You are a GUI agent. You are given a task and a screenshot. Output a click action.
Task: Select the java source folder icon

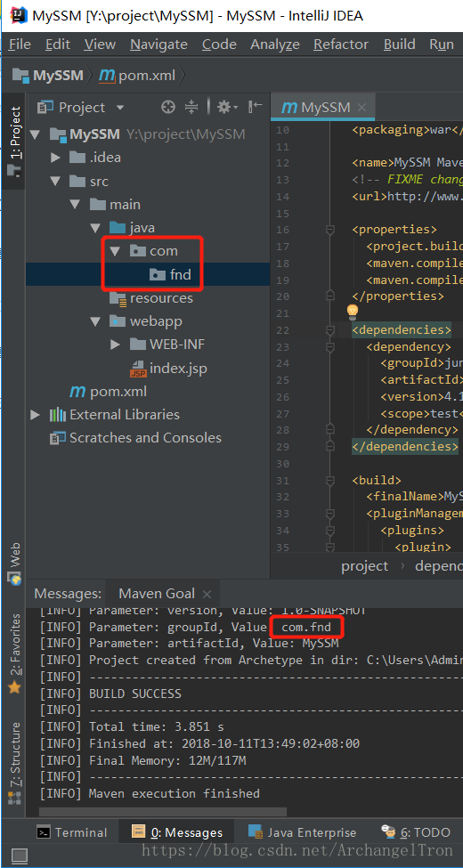pyautogui.click(x=118, y=228)
